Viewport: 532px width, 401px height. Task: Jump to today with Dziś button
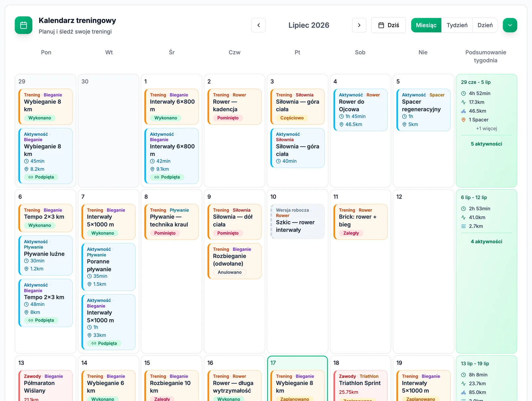pos(388,25)
